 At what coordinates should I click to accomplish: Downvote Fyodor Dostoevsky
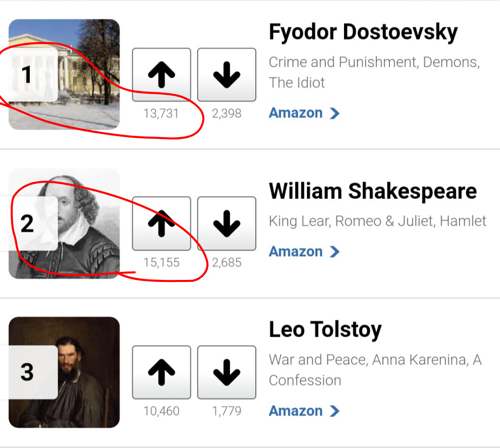pyautogui.click(x=226, y=75)
